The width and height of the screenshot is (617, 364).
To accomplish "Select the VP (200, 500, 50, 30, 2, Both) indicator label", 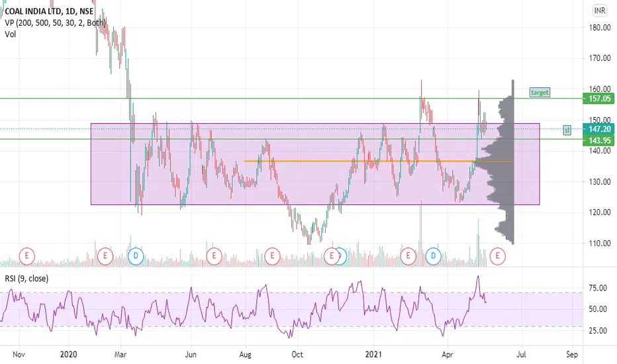I will 55,23.
